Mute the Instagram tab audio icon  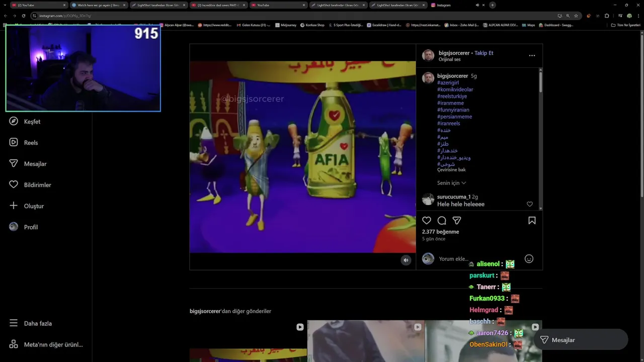click(x=477, y=5)
